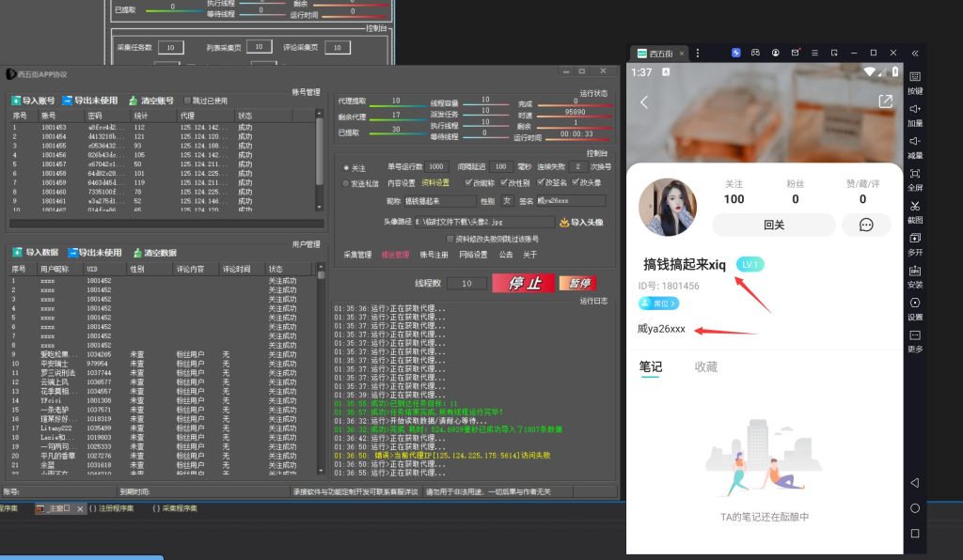Viewport: 963px width, 560px height.
Task: Click the 线程数 thread count input field
Action: pyautogui.click(x=466, y=283)
